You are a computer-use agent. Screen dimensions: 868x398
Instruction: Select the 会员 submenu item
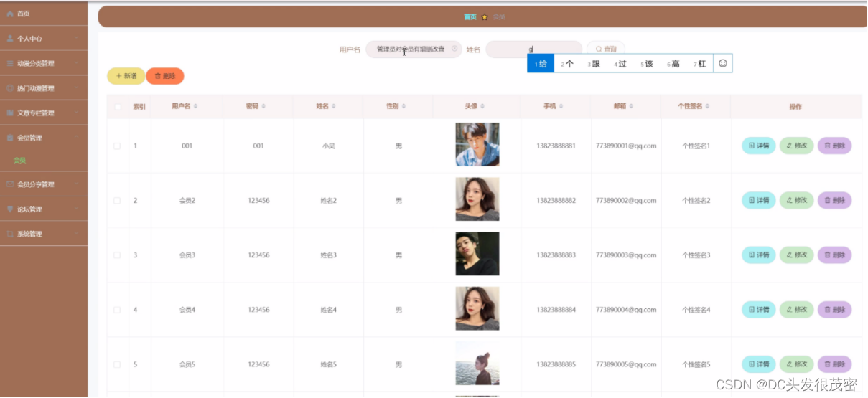coord(20,161)
